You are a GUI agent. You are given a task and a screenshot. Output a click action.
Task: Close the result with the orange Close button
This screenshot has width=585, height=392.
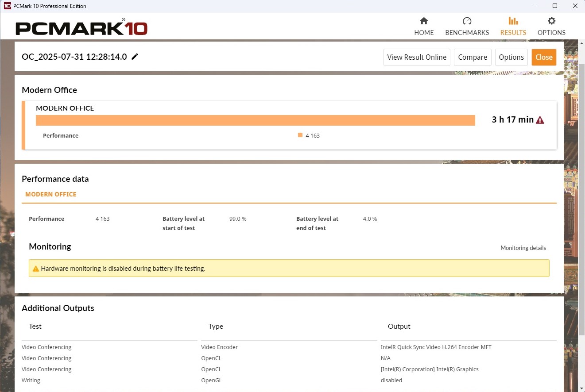544,57
